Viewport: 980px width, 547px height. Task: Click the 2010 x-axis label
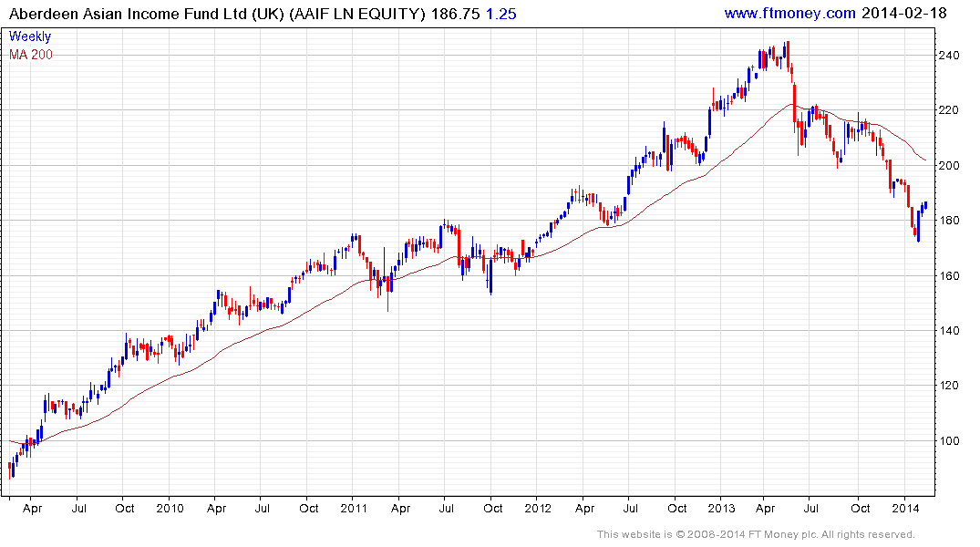(170, 508)
